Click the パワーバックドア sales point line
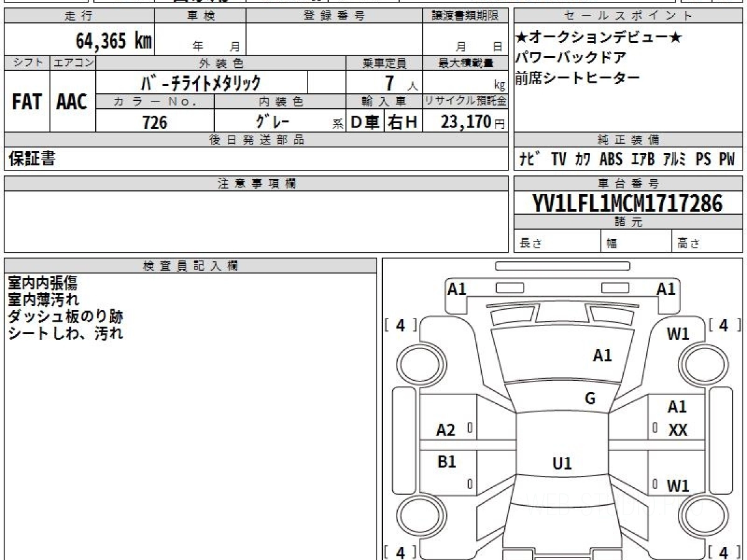This screenshot has width=747, height=560. pos(570,57)
